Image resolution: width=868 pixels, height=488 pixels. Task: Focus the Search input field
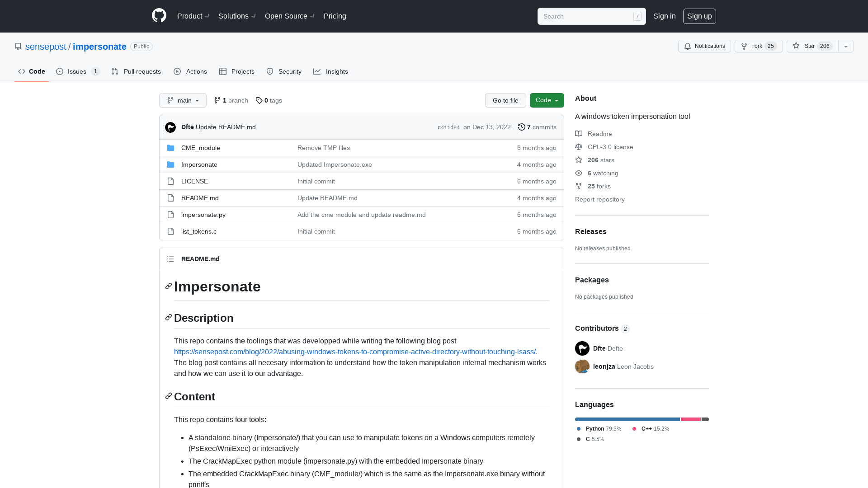pyautogui.click(x=591, y=16)
